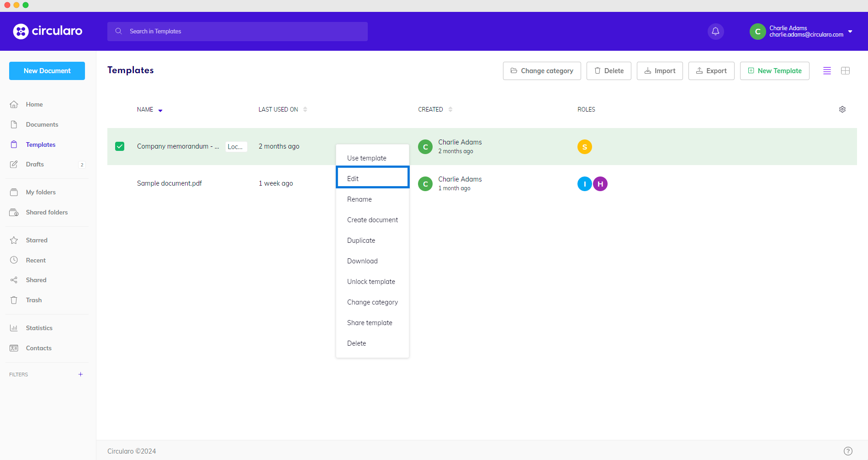Switch to grid view layout icon
Viewport: 868px width, 460px height.
[x=845, y=71]
